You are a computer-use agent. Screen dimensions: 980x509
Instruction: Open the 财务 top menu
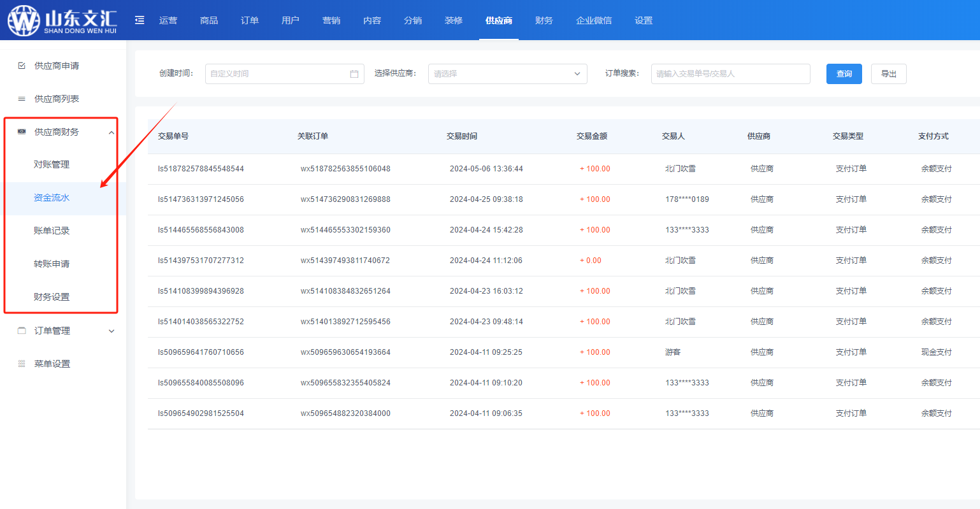pos(544,20)
